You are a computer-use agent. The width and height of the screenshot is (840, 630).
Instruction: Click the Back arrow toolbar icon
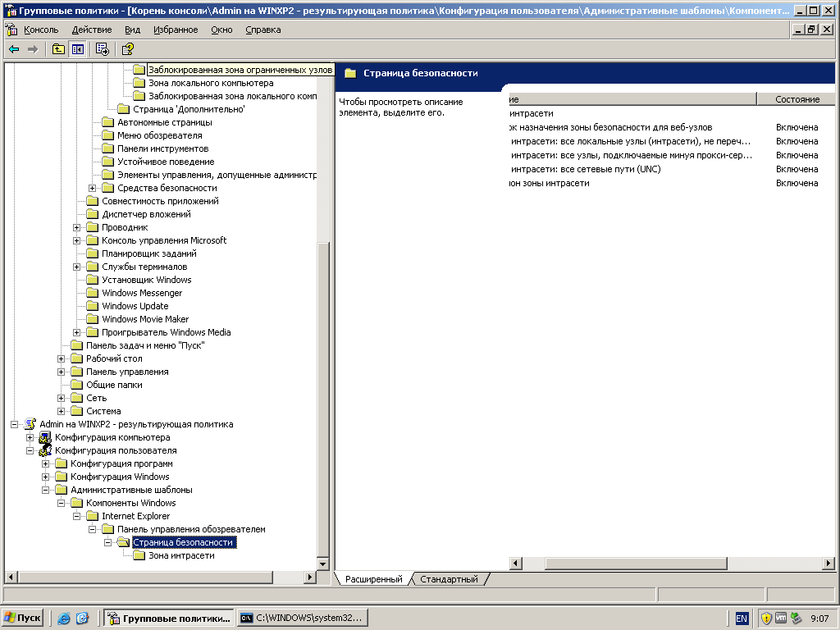pos(15,49)
